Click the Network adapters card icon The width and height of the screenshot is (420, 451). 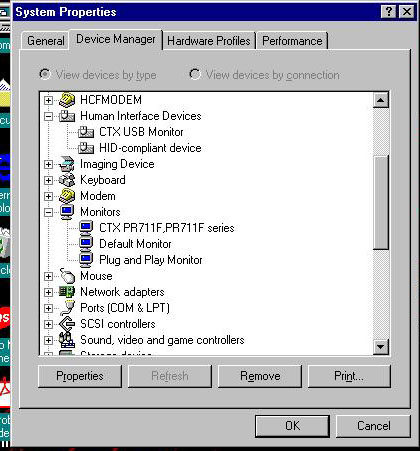(x=67, y=292)
